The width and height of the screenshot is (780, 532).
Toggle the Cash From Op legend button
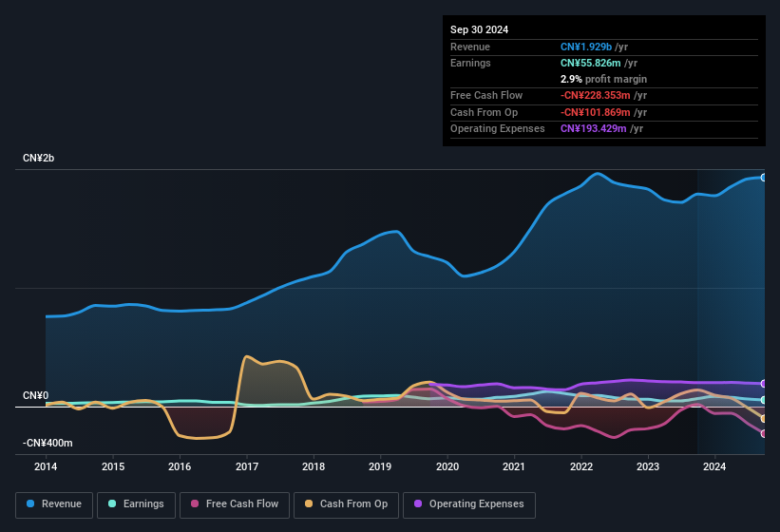tap(346, 504)
